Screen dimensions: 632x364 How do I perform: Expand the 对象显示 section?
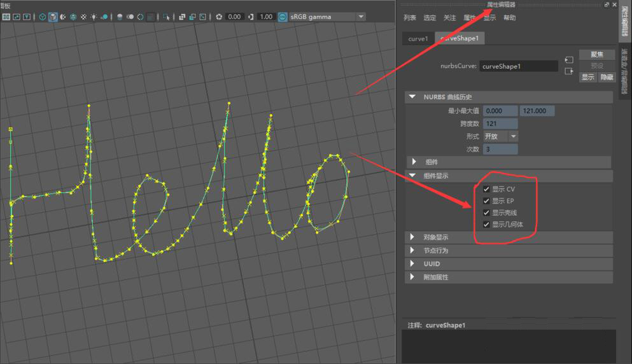pyautogui.click(x=414, y=237)
